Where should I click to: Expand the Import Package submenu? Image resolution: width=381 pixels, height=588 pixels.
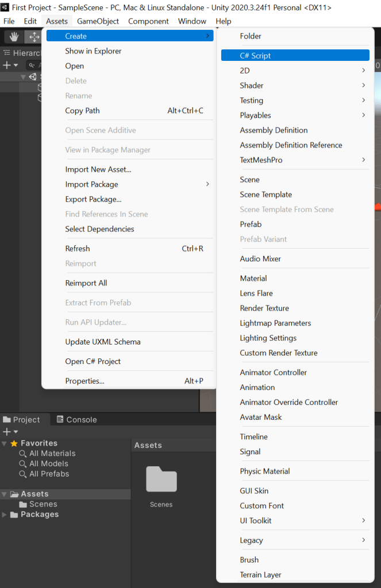(x=130, y=184)
